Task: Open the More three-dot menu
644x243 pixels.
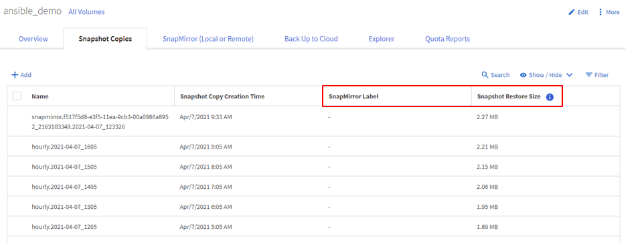Action: [x=600, y=12]
